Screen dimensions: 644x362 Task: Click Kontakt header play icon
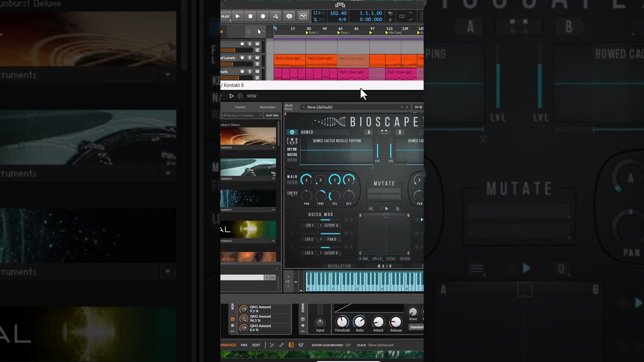(x=231, y=96)
